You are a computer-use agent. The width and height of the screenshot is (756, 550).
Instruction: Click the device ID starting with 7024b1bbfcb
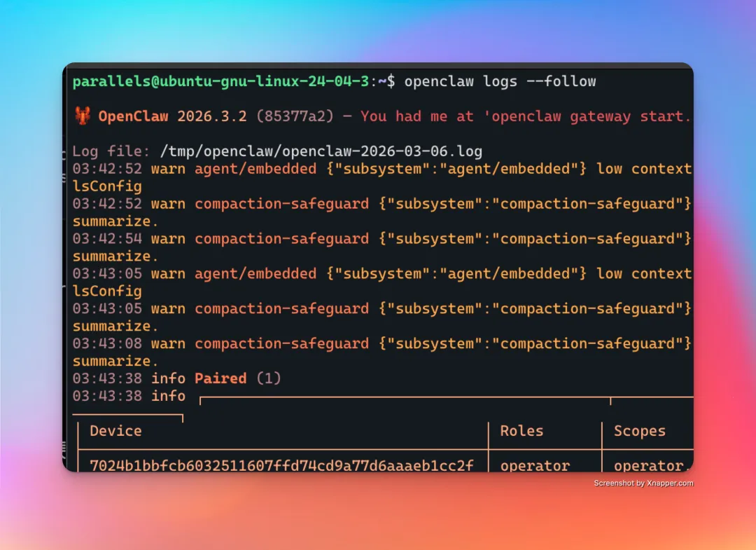281,465
